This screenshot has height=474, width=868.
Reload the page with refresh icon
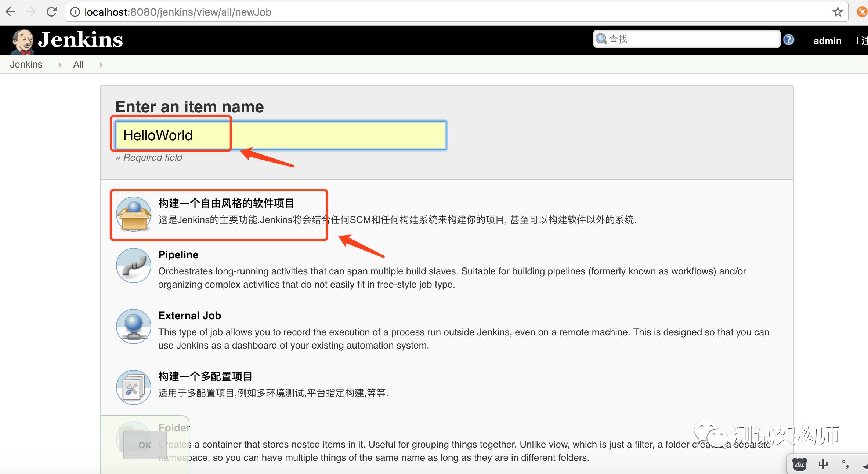(51, 12)
